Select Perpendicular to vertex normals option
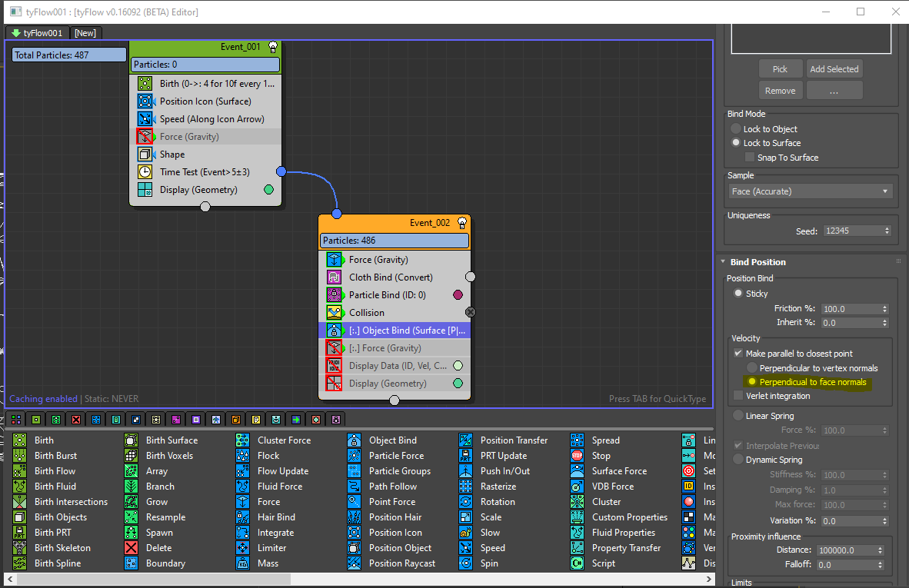Screen dimensions: 909x588 pyautogui.click(x=752, y=367)
